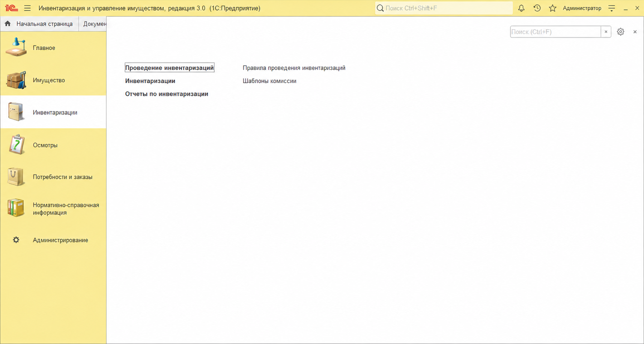Focus the global search Ctrl+Shift+F field
This screenshot has width=644, height=344.
[x=444, y=8]
